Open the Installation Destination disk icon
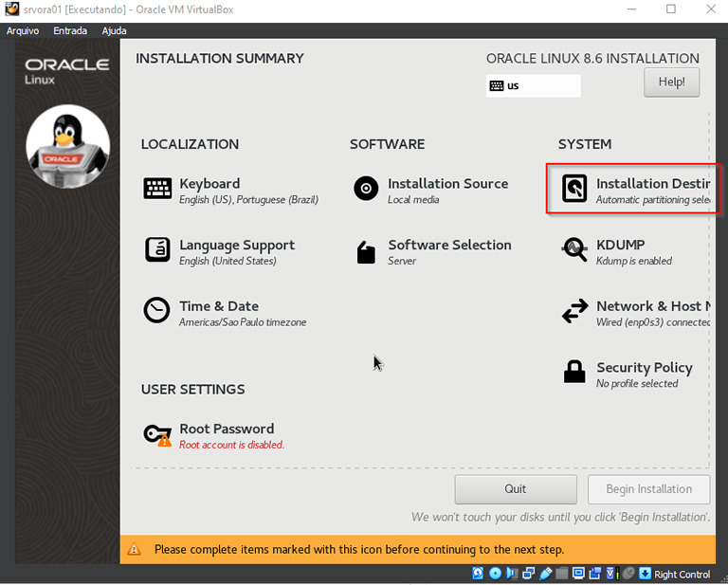Image resolution: width=728 pixels, height=585 pixels. tap(574, 189)
